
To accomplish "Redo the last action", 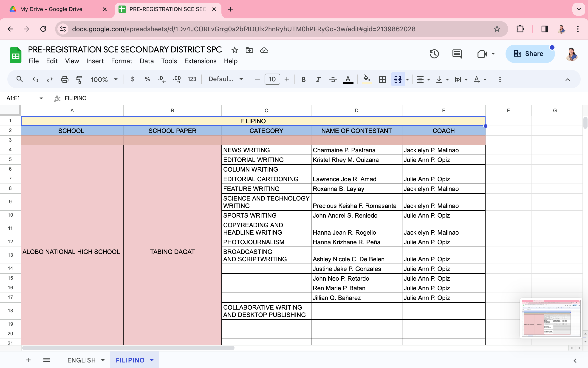I will click(x=50, y=79).
